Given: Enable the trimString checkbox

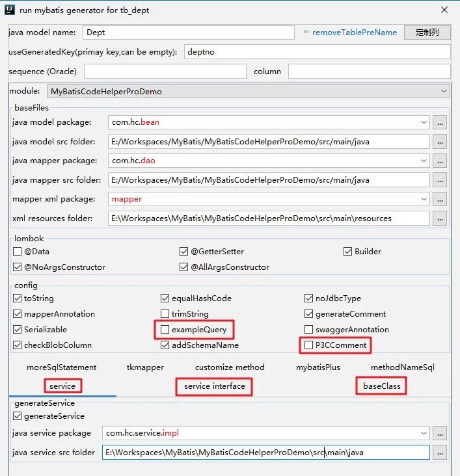Looking at the screenshot, I should [165, 314].
